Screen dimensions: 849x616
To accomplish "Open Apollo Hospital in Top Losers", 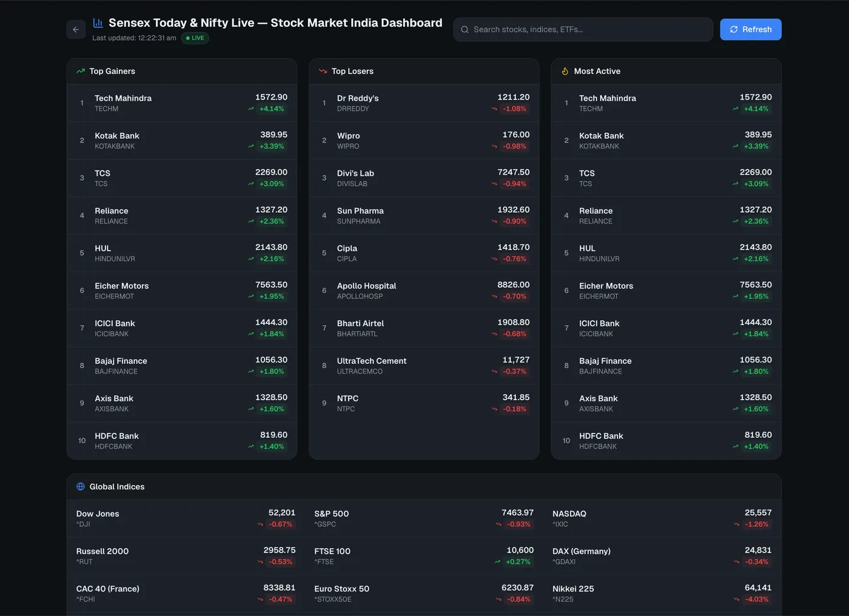I will click(424, 291).
